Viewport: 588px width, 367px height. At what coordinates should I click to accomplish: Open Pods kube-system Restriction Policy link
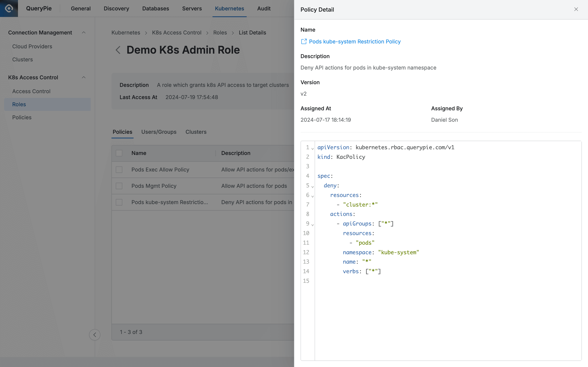(354, 42)
